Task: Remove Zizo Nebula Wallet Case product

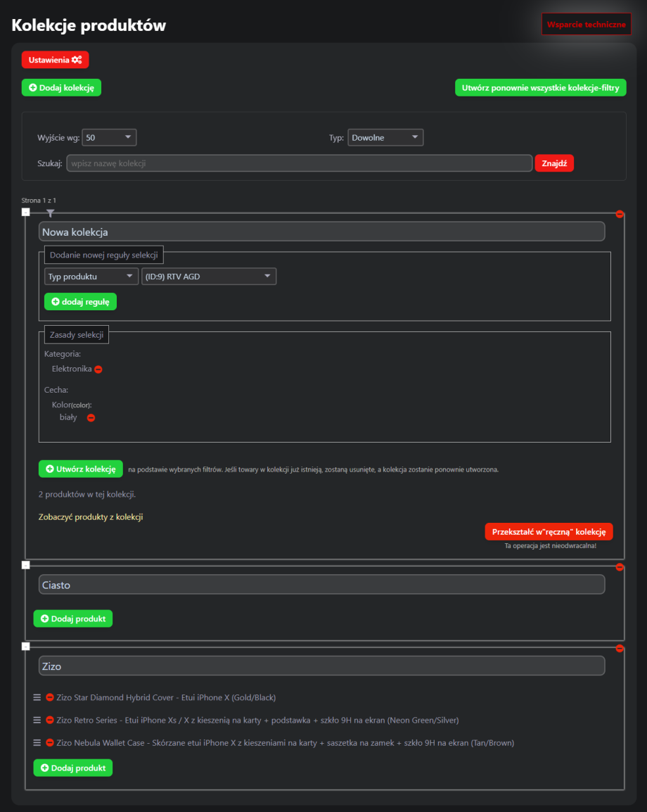Action: [50, 743]
